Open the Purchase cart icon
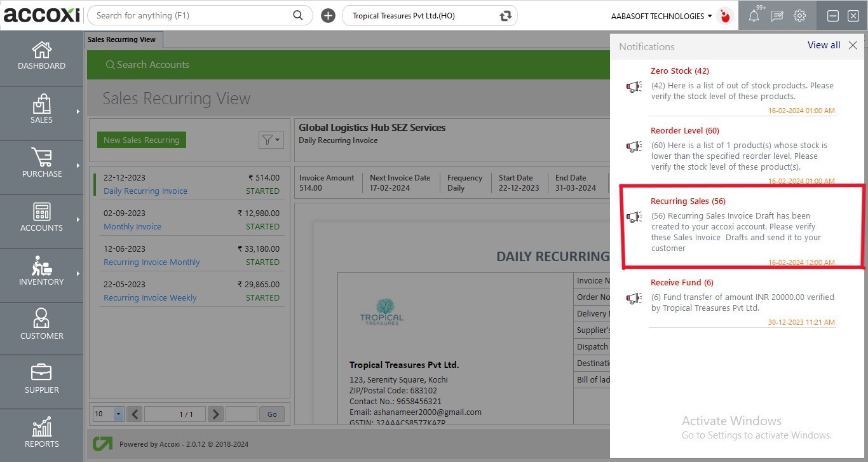Screen dimensions: 868x462 coord(41,158)
